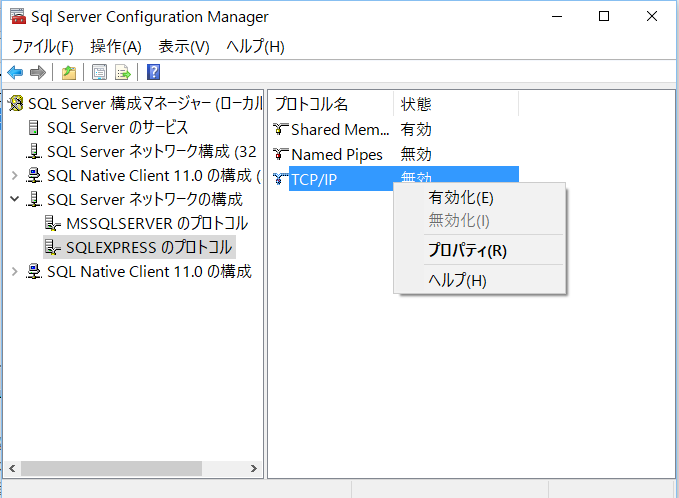The width and height of the screenshot is (679, 498).
Task: Click the horizontal scrollbar thumb in tree pane
Action: point(111,469)
